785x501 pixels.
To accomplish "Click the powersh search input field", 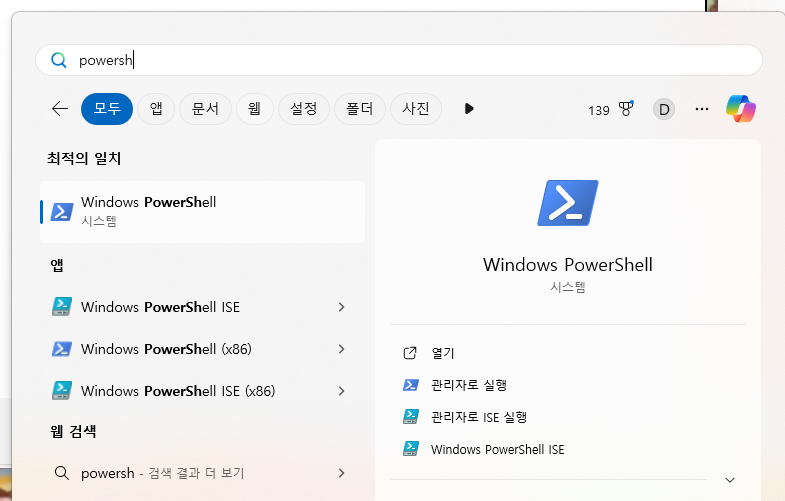I will [399, 60].
